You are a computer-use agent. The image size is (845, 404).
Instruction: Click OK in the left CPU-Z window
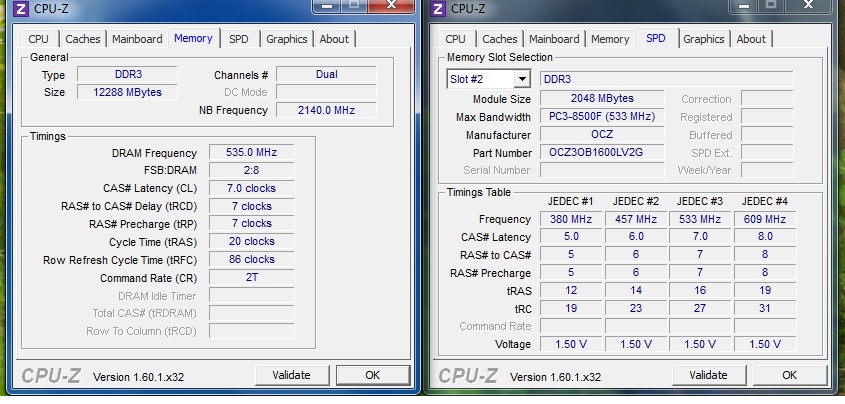(372, 375)
